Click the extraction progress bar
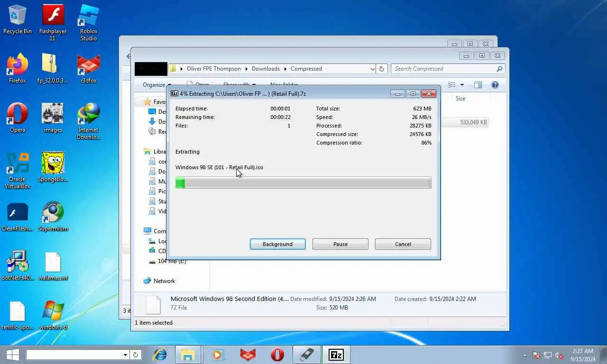Image resolution: width=607 pixels, height=364 pixels. [x=303, y=183]
